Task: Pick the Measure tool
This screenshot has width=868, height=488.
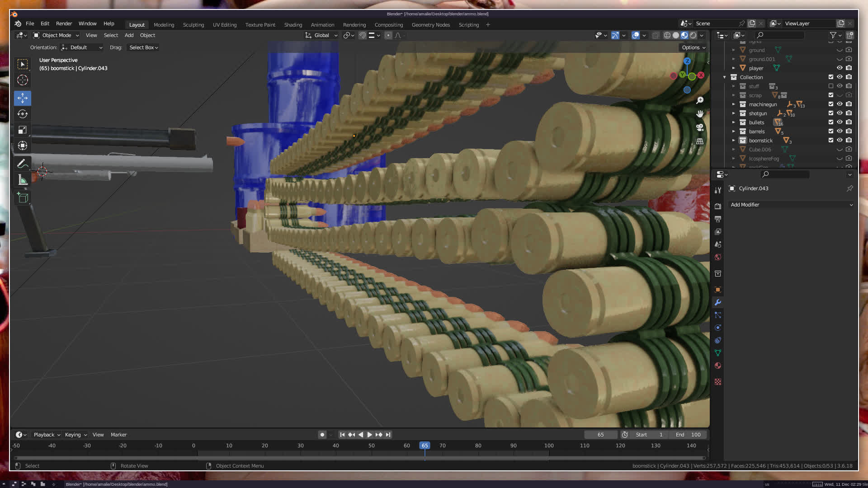Action: [22, 180]
